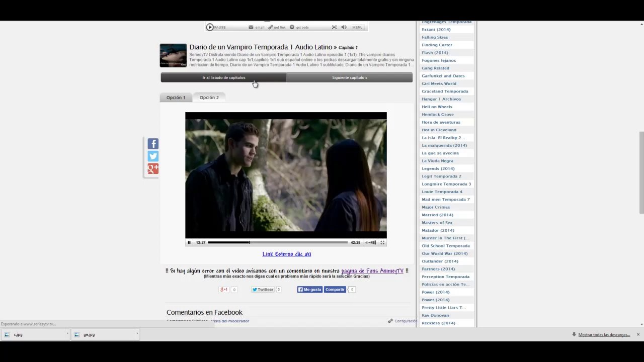Open Hell on Wheels in the series list
The width and height of the screenshot is (644, 362).
437,107
